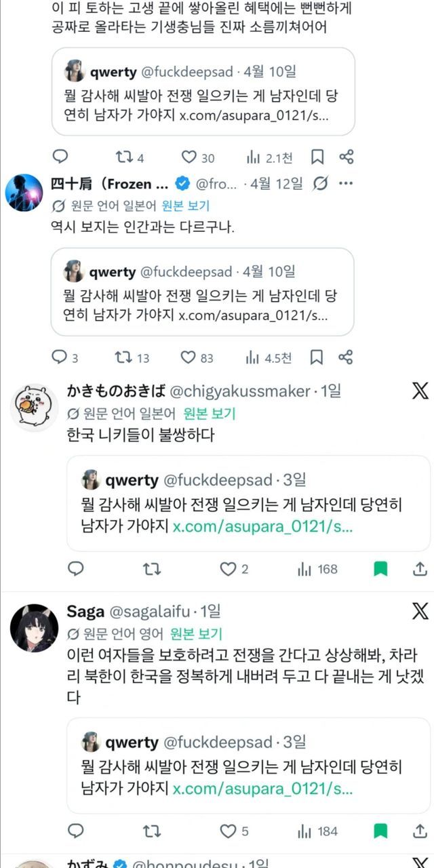Click the X logo beside the chigyakussmaker post
This screenshot has height=868, width=434.
pyautogui.click(x=420, y=391)
